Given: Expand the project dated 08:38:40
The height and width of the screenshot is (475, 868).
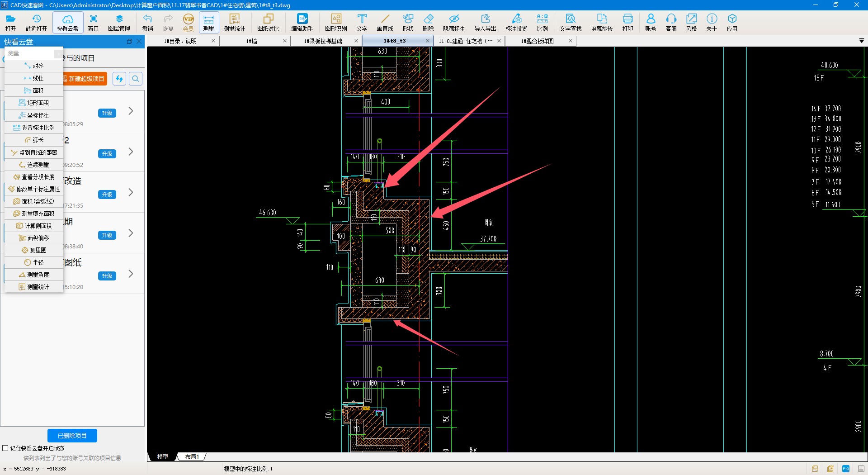Looking at the screenshot, I should 131,233.
